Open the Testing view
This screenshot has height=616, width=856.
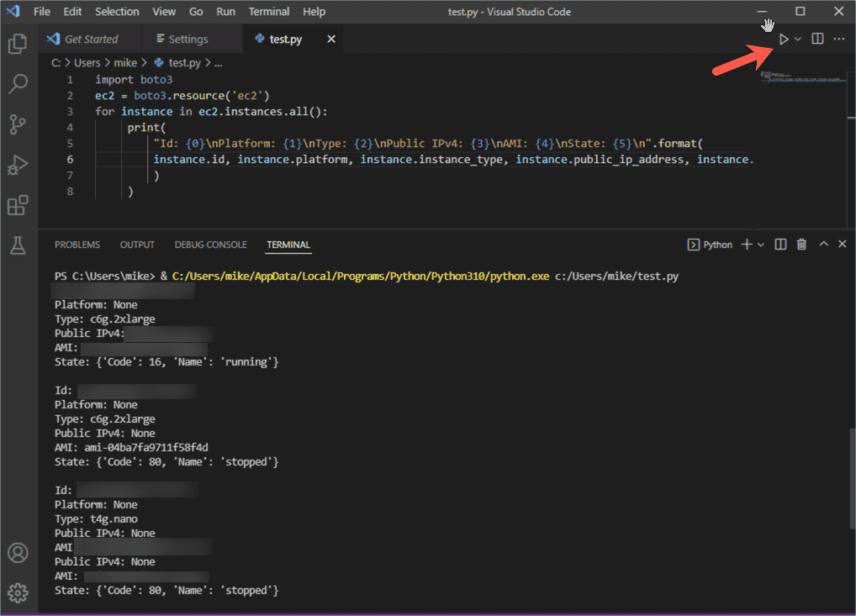pos(18,245)
